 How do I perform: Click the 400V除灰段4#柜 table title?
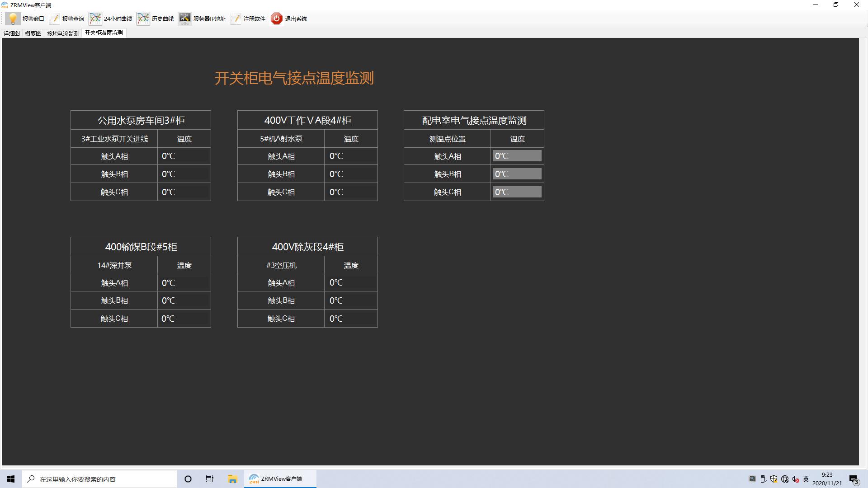(307, 247)
